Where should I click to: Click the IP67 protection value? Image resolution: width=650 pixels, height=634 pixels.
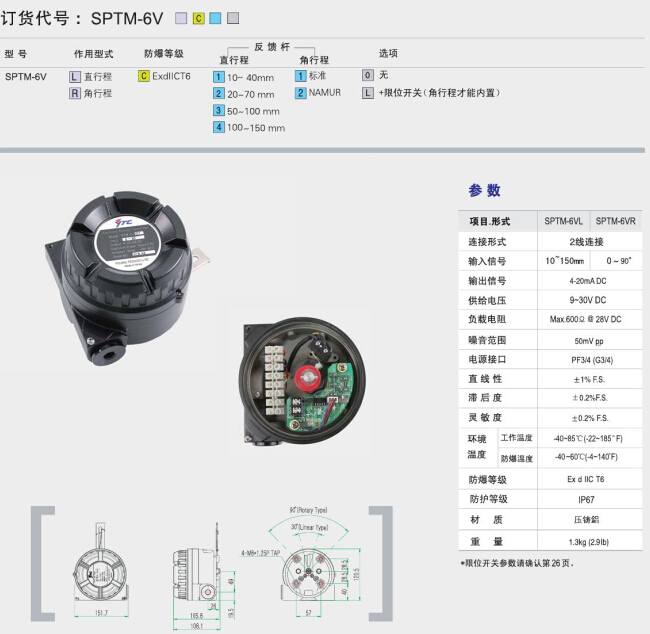(586, 500)
